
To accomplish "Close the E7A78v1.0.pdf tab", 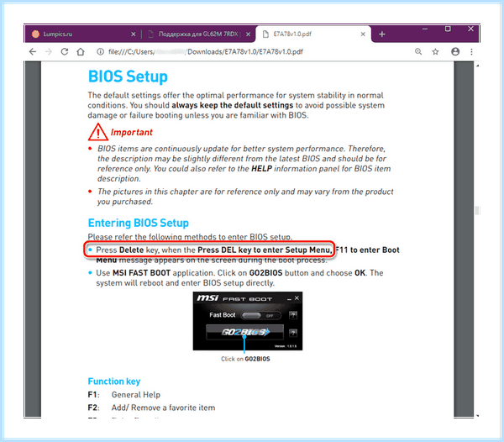I will [363, 34].
